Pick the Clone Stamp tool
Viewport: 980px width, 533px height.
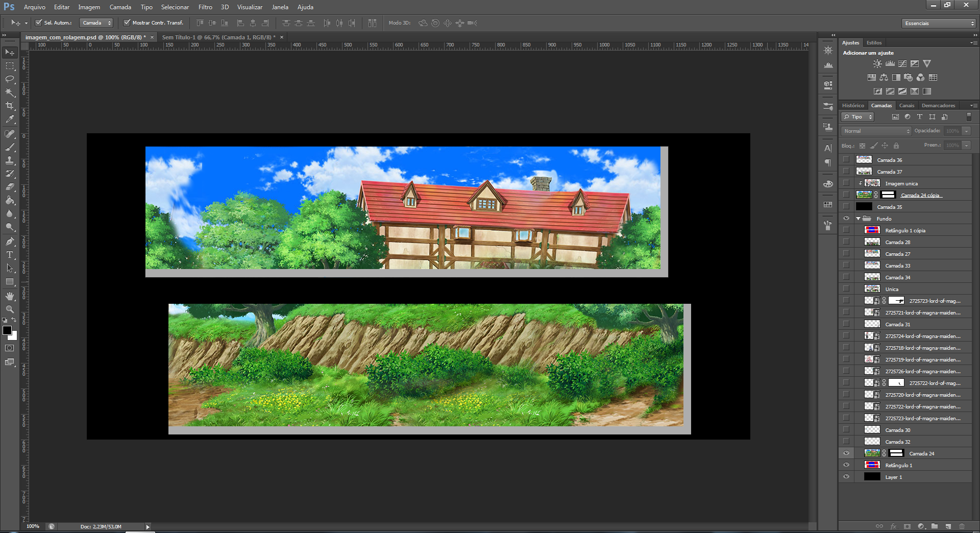10,160
